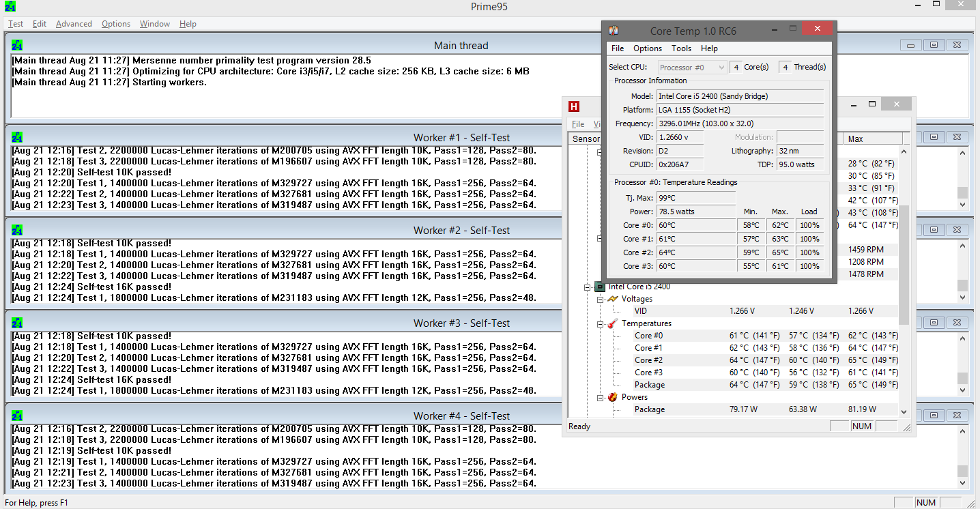Open the Tools menu in Core Temp

(681, 48)
